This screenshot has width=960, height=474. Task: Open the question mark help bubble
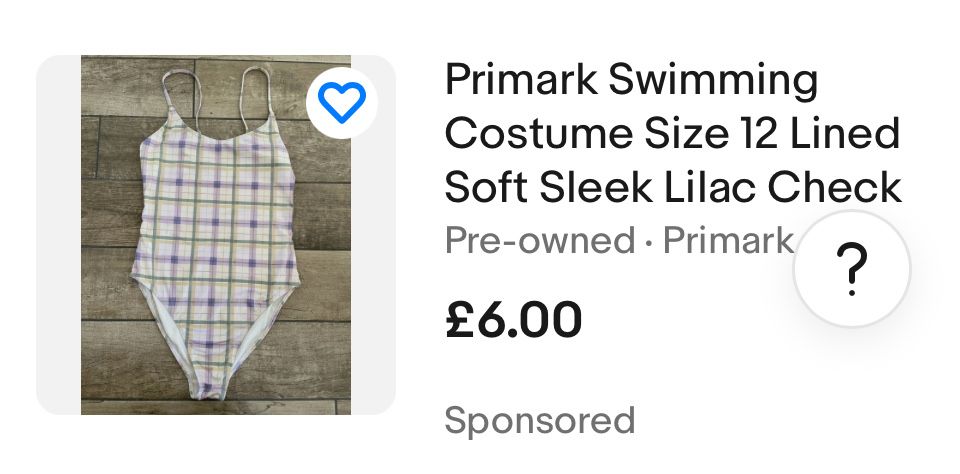point(852,269)
